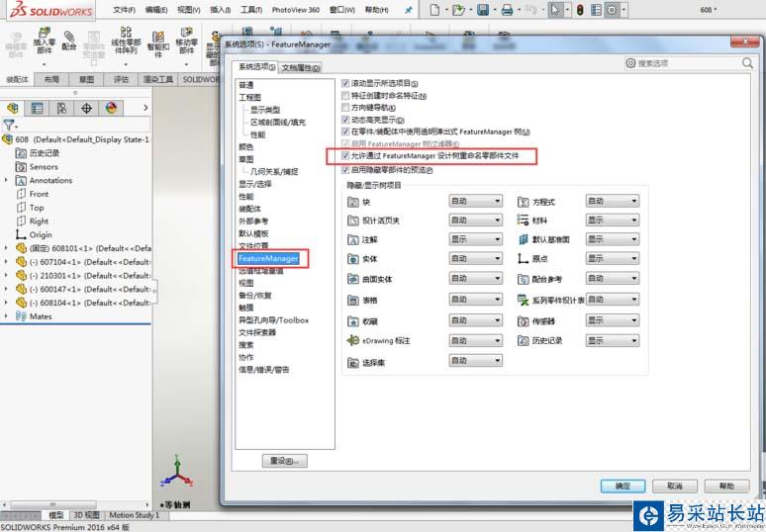Switch to the 草图 command tab
The width and height of the screenshot is (766, 532).
(86, 79)
